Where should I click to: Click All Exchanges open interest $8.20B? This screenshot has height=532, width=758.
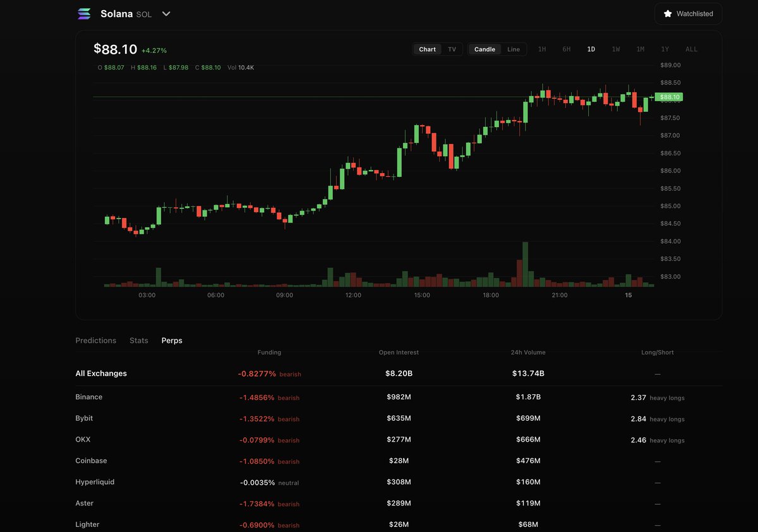click(399, 373)
